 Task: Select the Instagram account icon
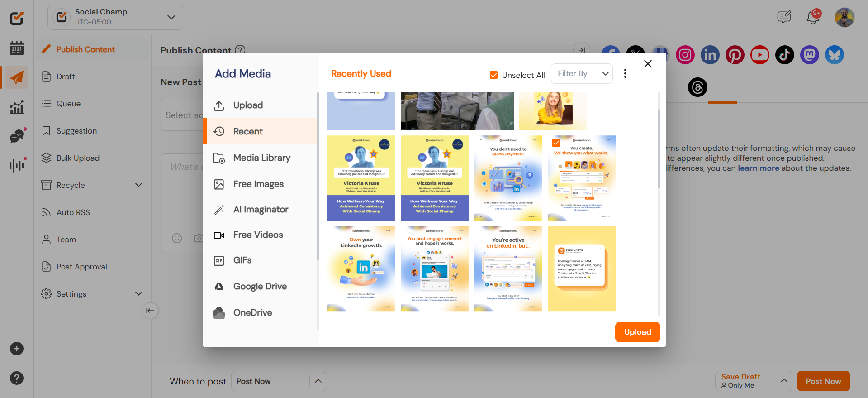(x=685, y=55)
